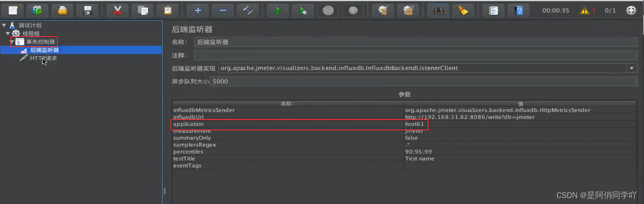Click the Copy toolbar icon
644x204 pixels.
pos(142,10)
